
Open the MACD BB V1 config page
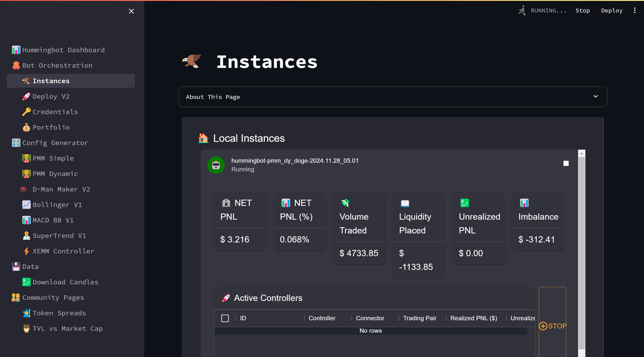53,220
